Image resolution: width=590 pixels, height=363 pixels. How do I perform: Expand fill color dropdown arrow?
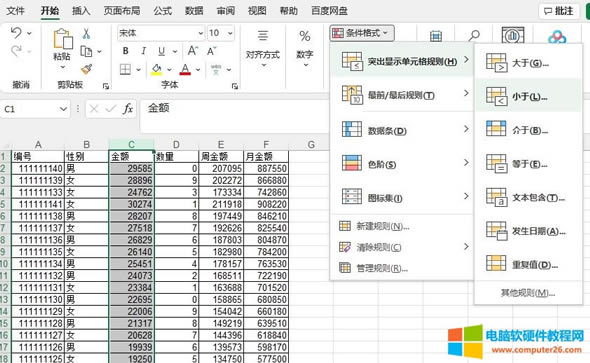[x=169, y=70]
